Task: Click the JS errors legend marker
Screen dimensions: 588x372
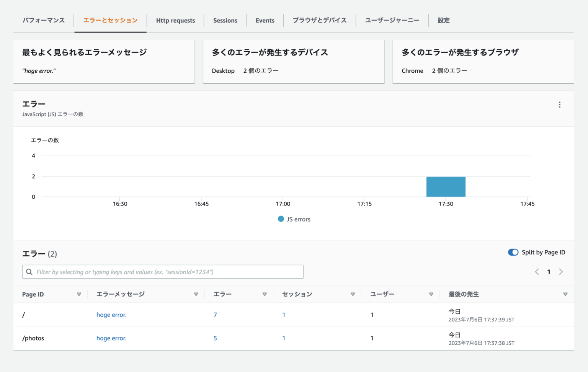Action: 281,219
